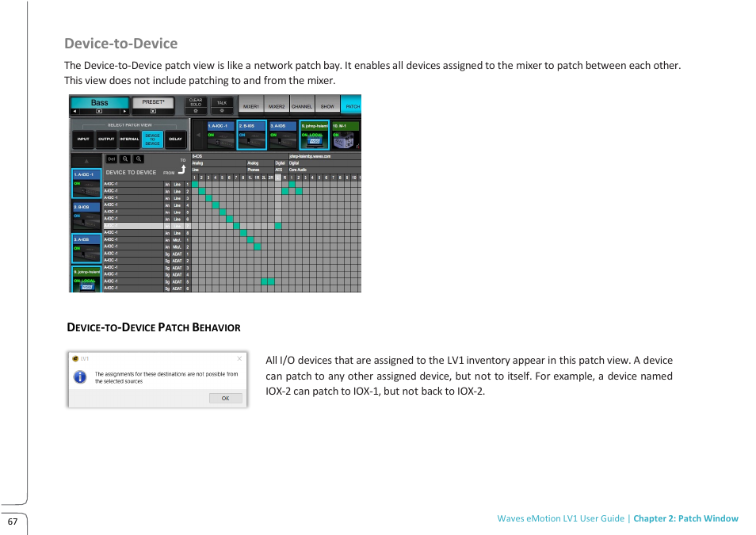The height and width of the screenshot is (535, 756).
Task: Switch to the MIXER2 tab
Action: pyautogui.click(x=277, y=105)
